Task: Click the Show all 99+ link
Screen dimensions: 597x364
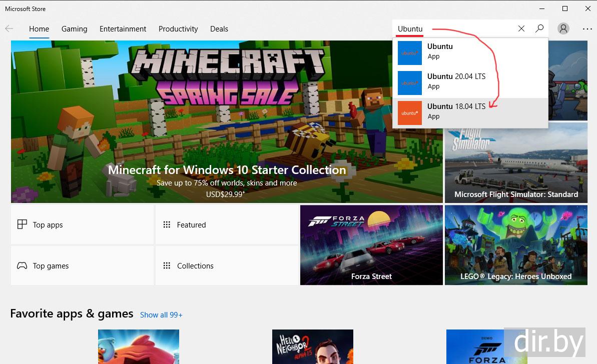Action: click(x=161, y=315)
